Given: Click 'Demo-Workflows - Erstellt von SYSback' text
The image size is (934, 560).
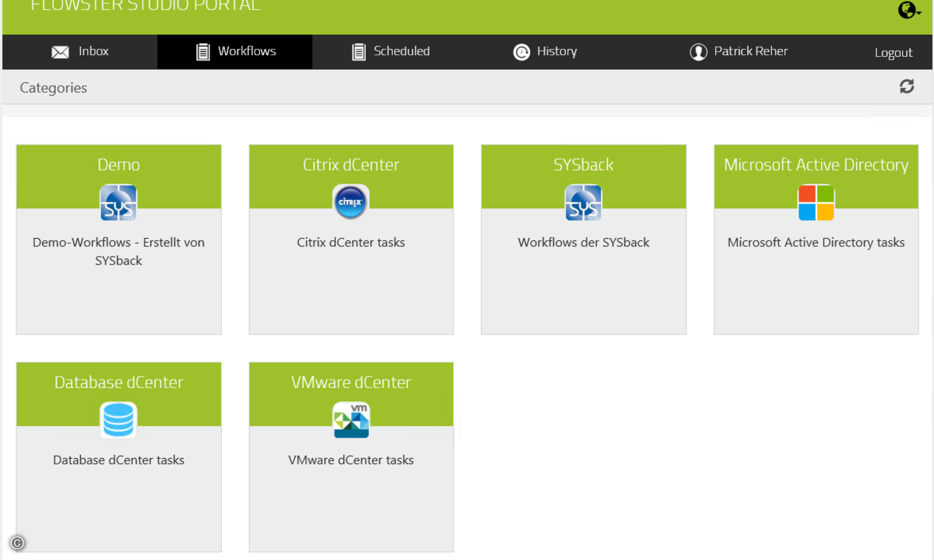Looking at the screenshot, I should (x=118, y=251).
